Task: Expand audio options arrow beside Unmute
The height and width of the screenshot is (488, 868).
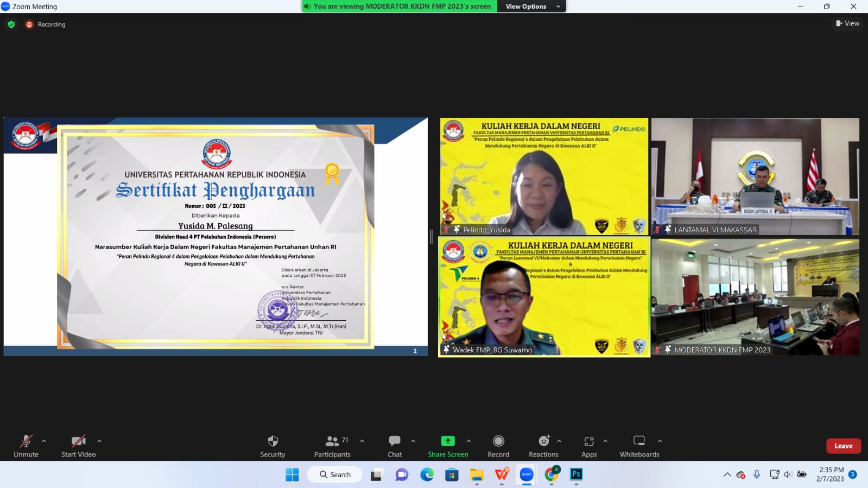Action: click(x=44, y=441)
